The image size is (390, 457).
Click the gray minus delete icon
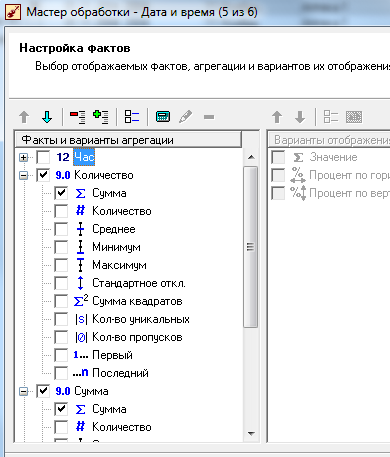[209, 117]
